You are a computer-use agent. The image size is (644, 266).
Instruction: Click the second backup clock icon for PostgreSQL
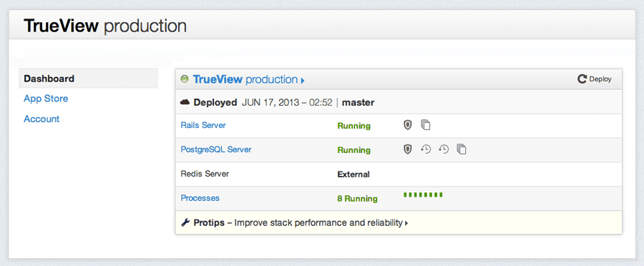tap(444, 149)
